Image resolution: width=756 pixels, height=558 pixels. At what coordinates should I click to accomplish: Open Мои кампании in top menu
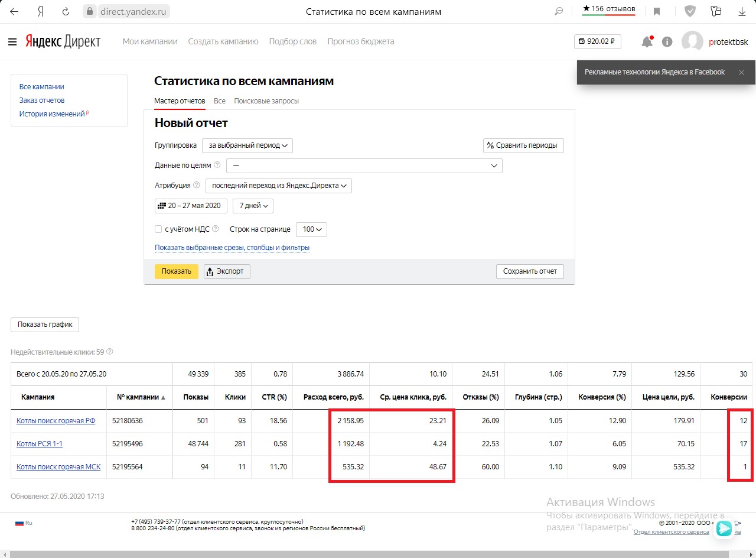[x=150, y=41]
